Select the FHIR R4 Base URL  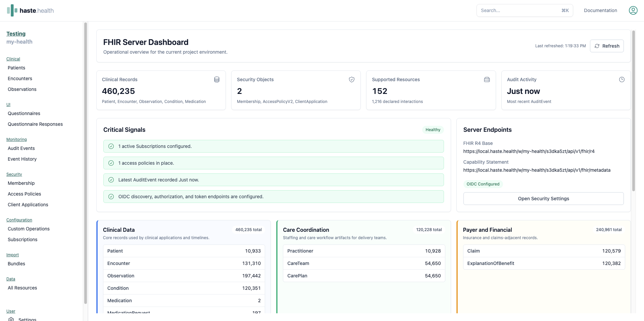pyautogui.click(x=529, y=151)
